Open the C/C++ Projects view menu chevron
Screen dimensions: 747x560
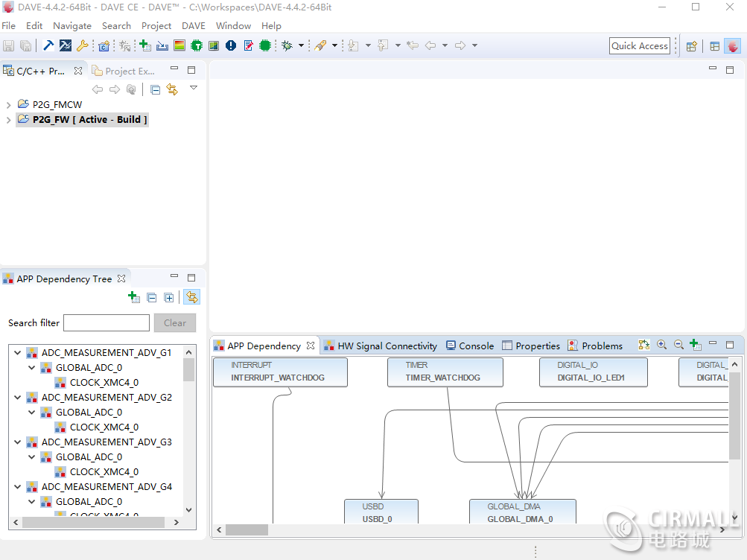pyautogui.click(x=194, y=88)
